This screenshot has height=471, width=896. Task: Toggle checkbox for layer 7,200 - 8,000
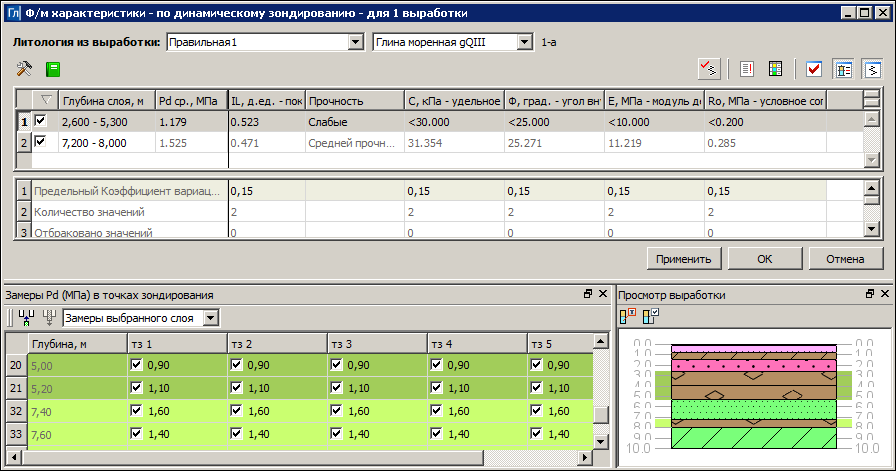(40, 141)
